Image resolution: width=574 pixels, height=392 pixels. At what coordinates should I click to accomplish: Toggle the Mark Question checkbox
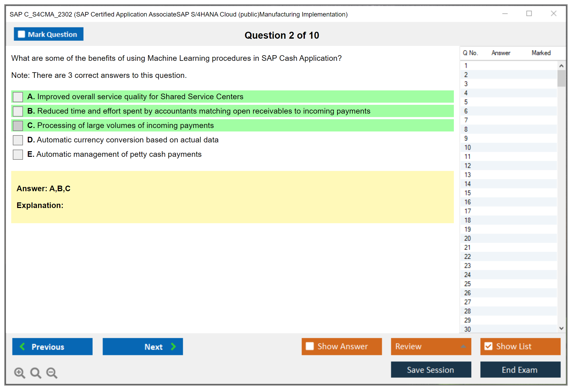point(21,34)
